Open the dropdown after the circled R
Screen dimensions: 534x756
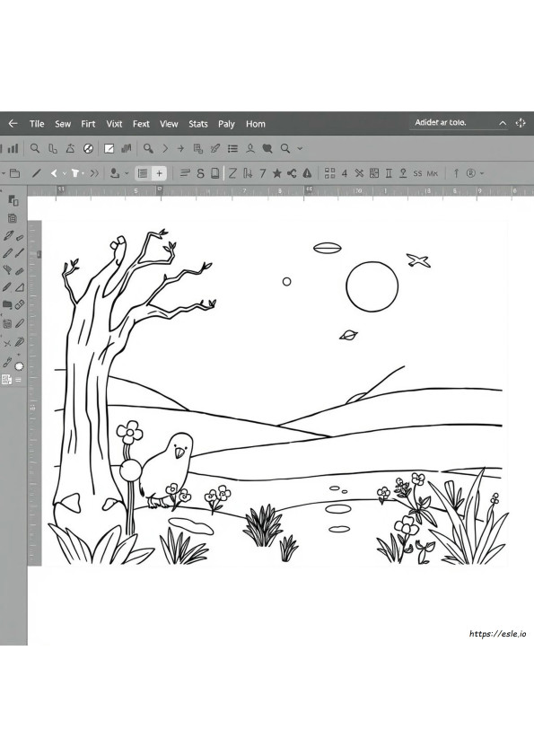tap(482, 173)
